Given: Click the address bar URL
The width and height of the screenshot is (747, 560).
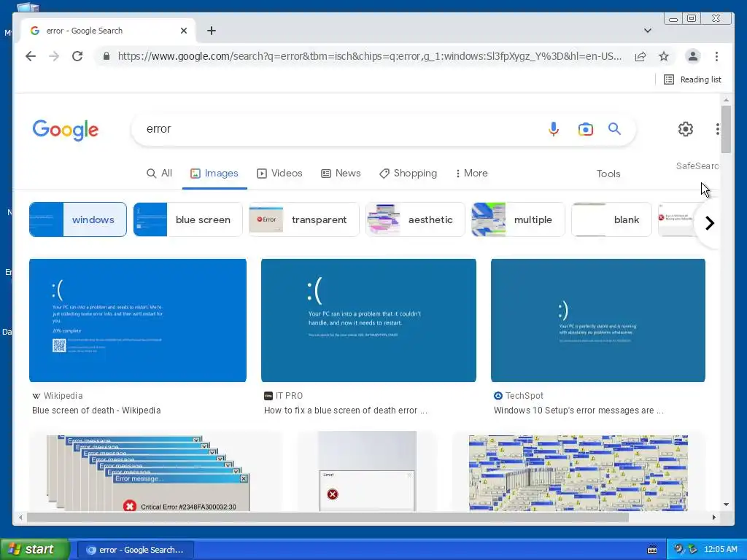Looking at the screenshot, I should [369, 56].
